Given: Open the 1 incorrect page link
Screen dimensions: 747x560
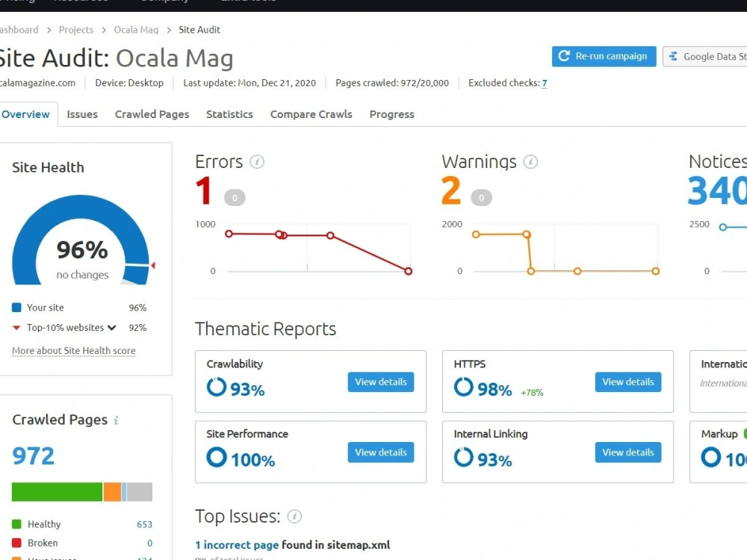Looking at the screenshot, I should (237, 545).
